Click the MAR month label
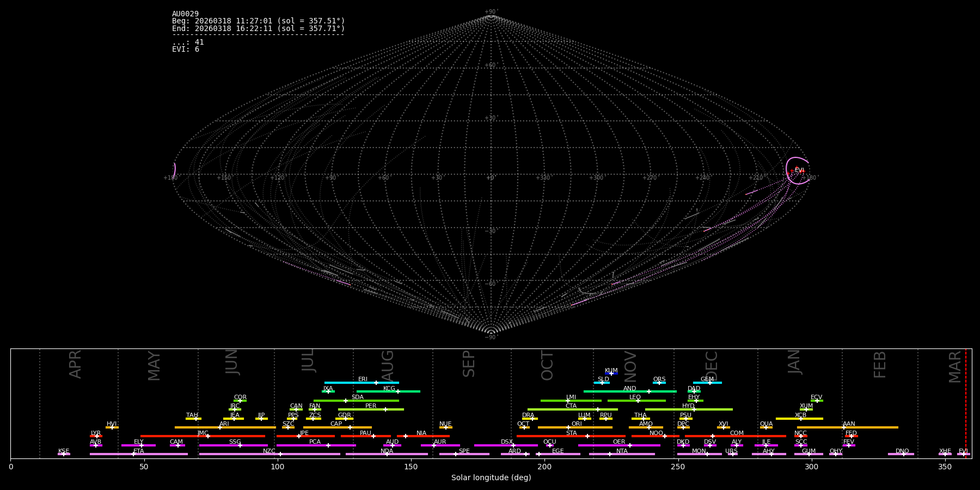 tap(955, 367)
